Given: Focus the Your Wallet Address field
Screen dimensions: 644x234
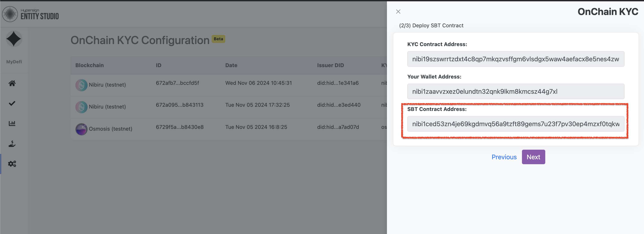Looking at the screenshot, I should 515,91.
